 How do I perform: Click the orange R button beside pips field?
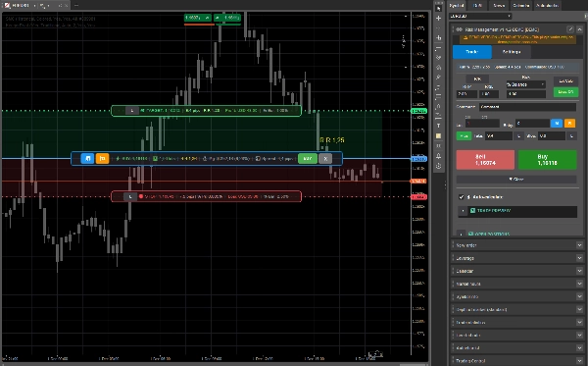point(570,123)
